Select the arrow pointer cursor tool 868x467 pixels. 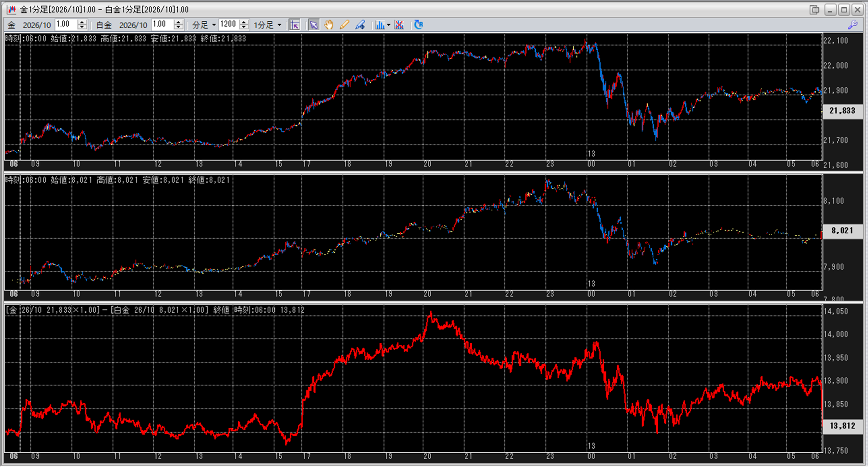click(314, 25)
